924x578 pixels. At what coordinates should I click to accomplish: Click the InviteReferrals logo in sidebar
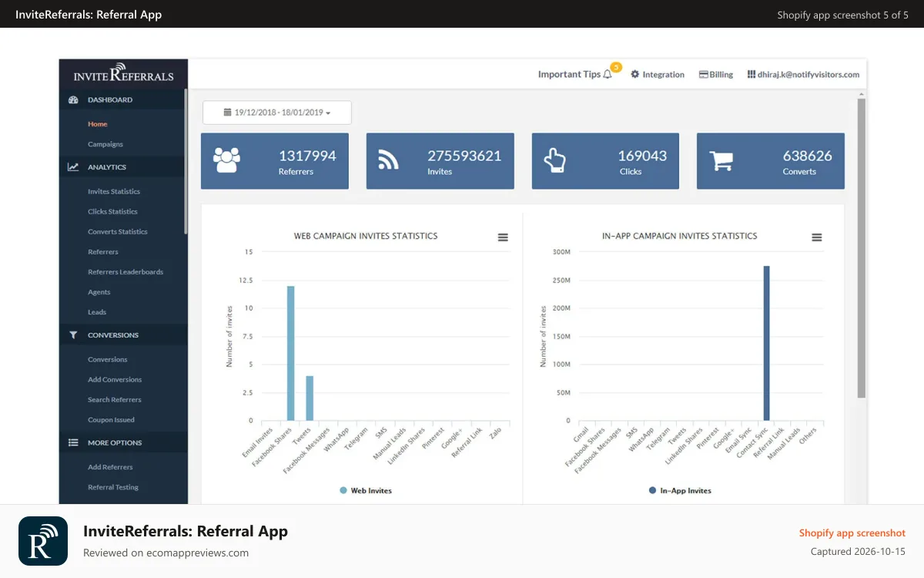[123, 73]
